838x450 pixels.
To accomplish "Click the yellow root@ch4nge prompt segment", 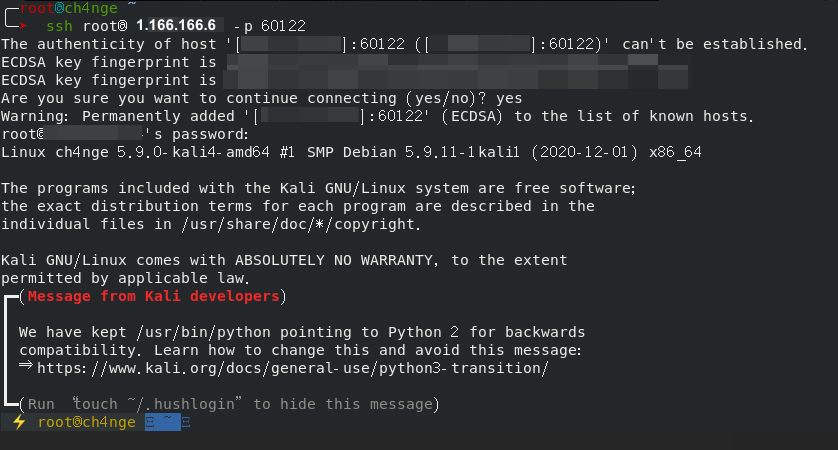I will 87,423.
